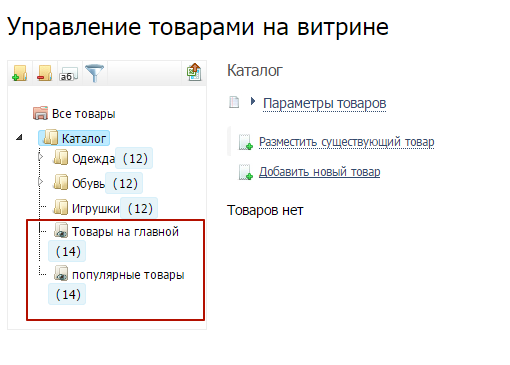
Task: Select Каталог in the tree
Action: click(84, 138)
